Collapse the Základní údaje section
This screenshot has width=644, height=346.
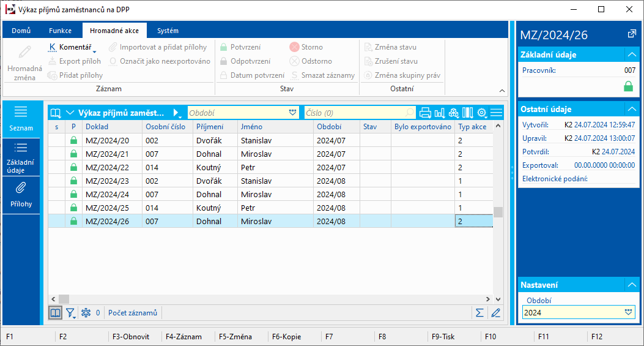pyautogui.click(x=631, y=55)
